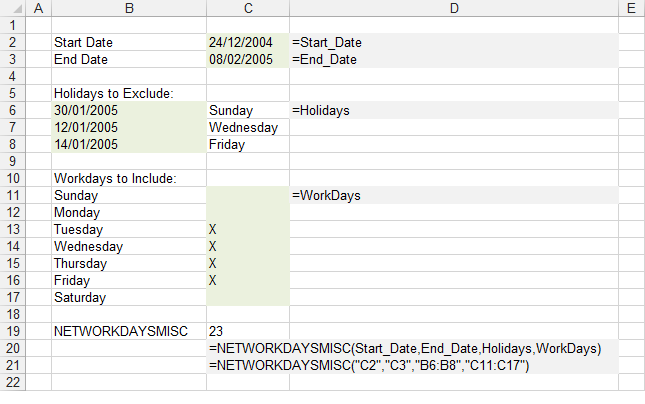Click column header D
Viewport: 645px width, 404px height.
(453, 9)
